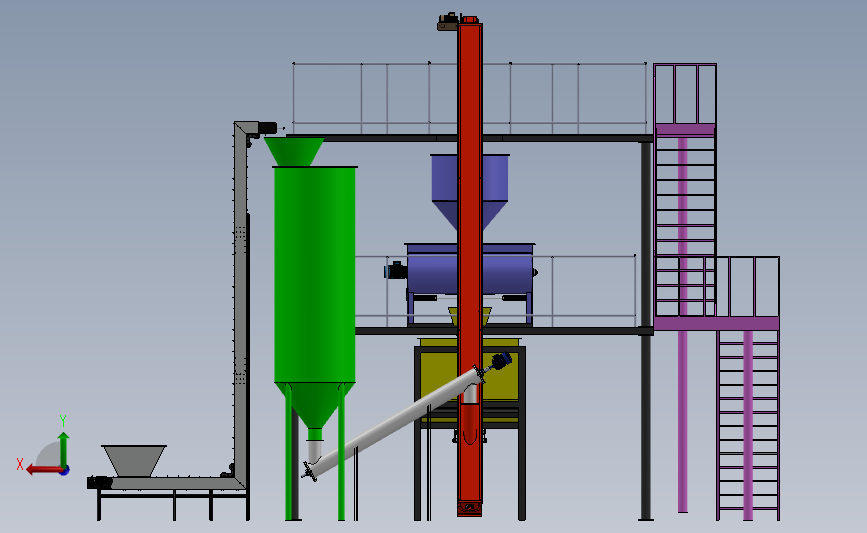
Task: Select the green cone at the silo bottom
Action: (315, 405)
